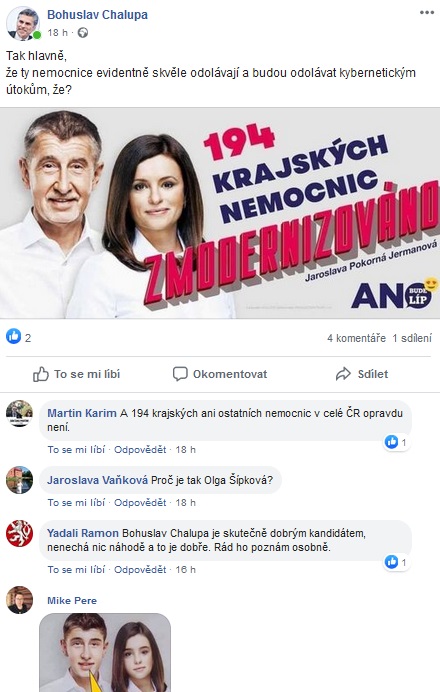Click the 18 h post timestamp
Image resolution: width=440 pixels, height=692 pixels.
pyautogui.click(x=58, y=33)
